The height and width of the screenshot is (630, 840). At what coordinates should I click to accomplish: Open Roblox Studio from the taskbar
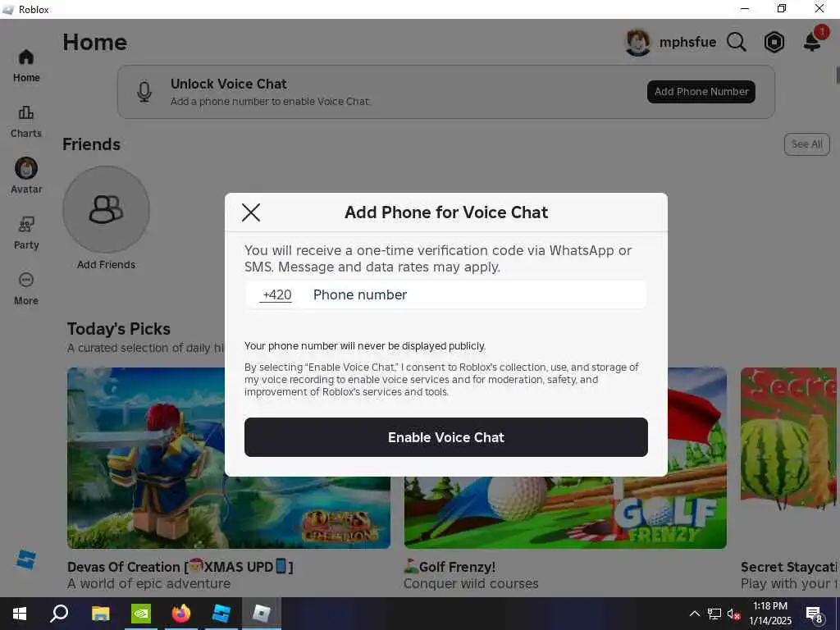[x=221, y=614]
